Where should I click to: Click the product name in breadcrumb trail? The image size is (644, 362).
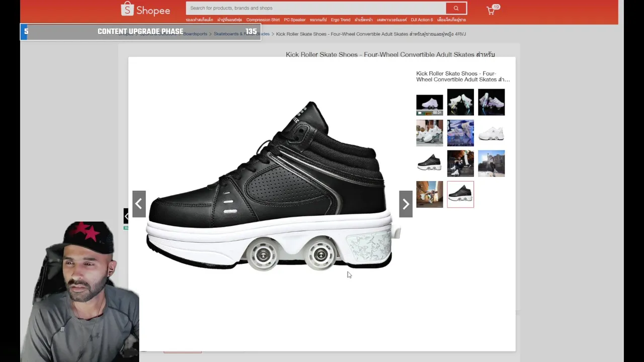(x=371, y=34)
